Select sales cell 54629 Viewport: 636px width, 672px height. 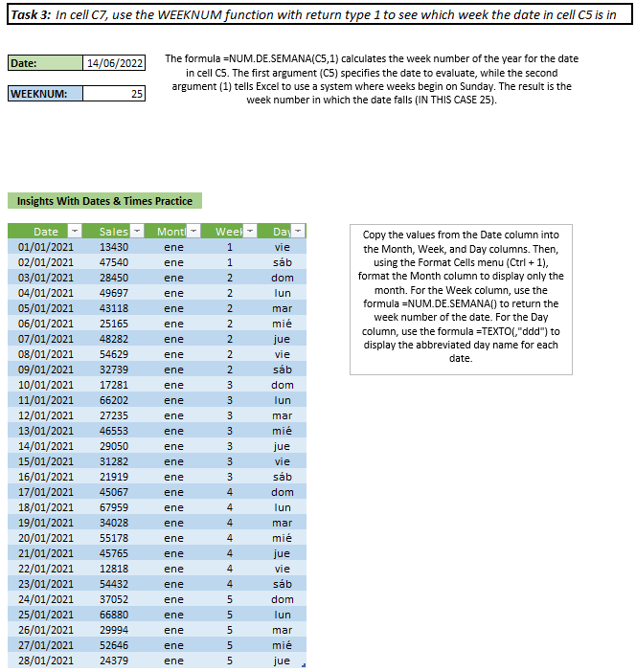113,354
